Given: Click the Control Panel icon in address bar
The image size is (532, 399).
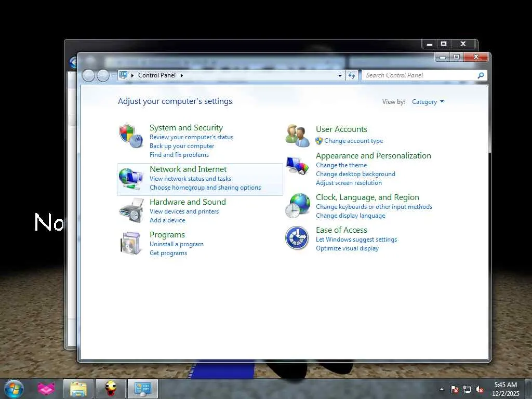Looking at the screenshot, I should [123, 75].
